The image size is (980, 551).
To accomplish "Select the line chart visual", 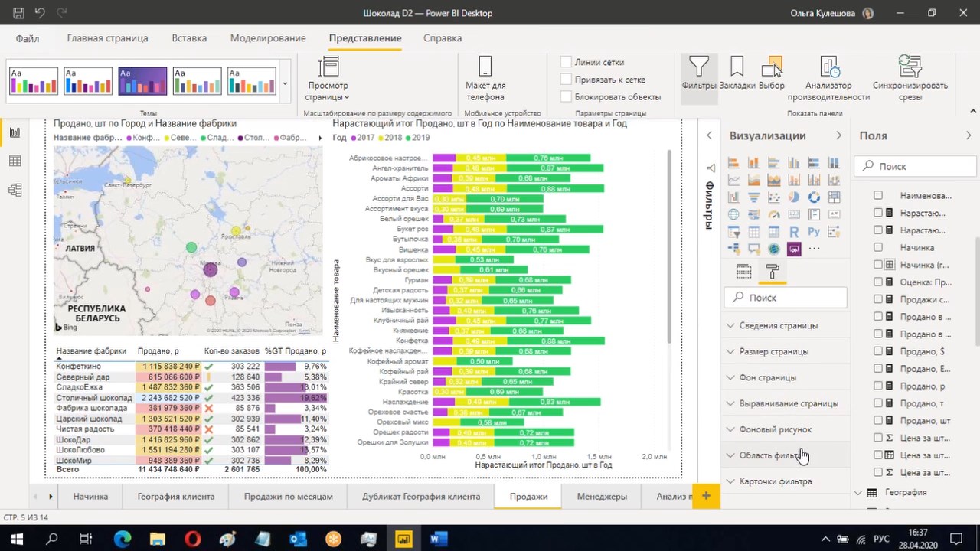I will [x=733, y=180].
